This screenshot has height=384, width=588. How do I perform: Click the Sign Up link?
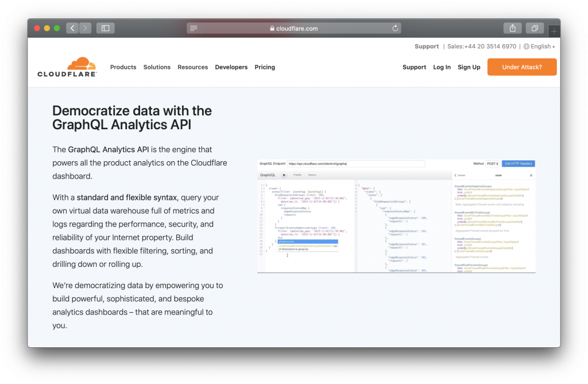(x=469, y=67)
